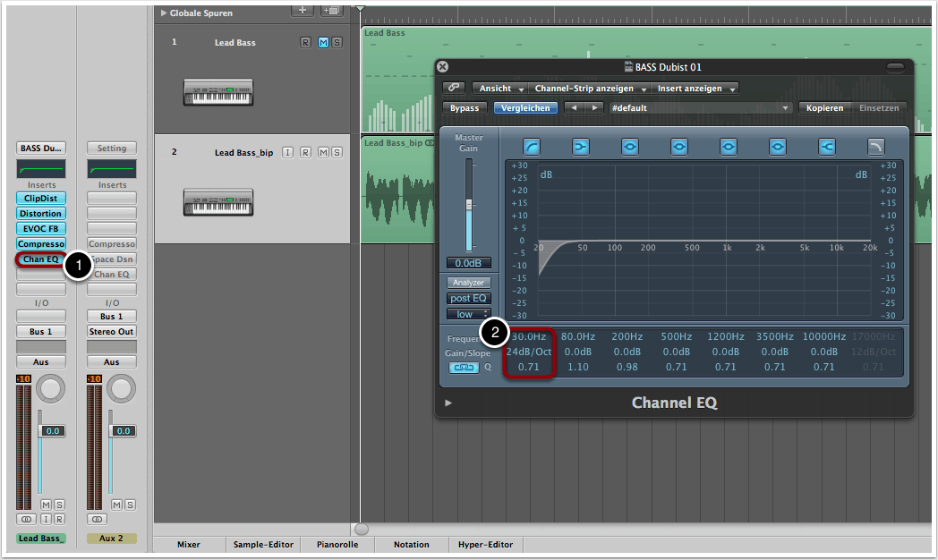Enable the Analyzer button
Viewport: 938px width, 560px height.
468,283
